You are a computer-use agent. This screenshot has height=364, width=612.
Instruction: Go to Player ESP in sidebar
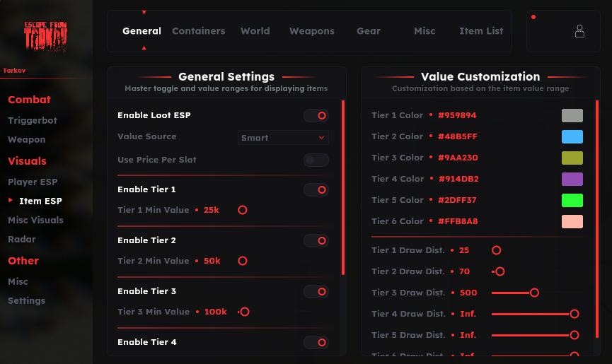coord(33,182)
